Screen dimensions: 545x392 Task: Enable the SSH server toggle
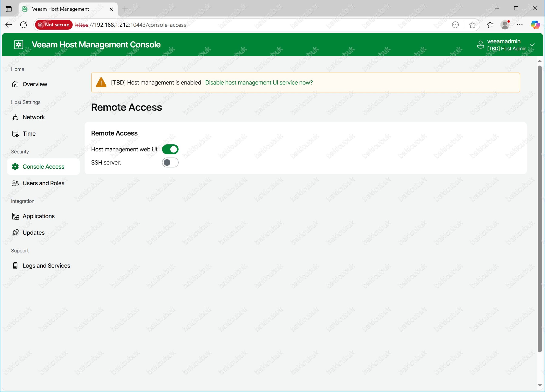tap(170, 163)
